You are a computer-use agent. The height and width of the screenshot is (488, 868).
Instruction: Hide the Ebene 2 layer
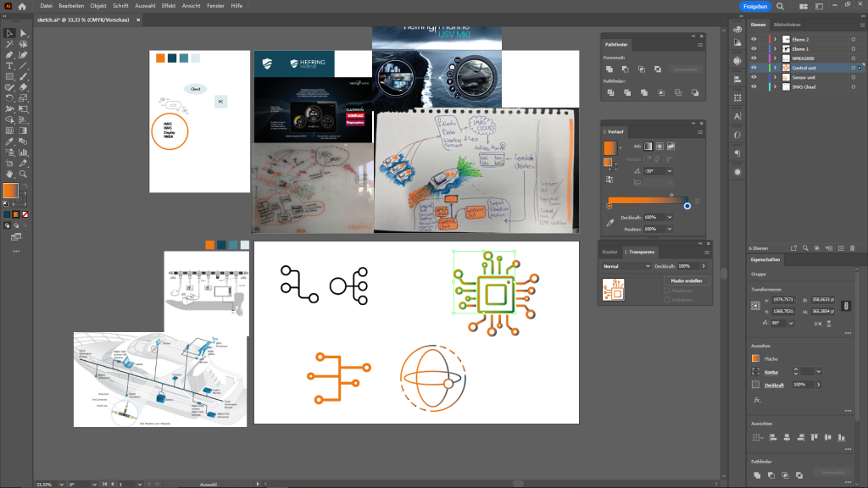coord(754,39)
